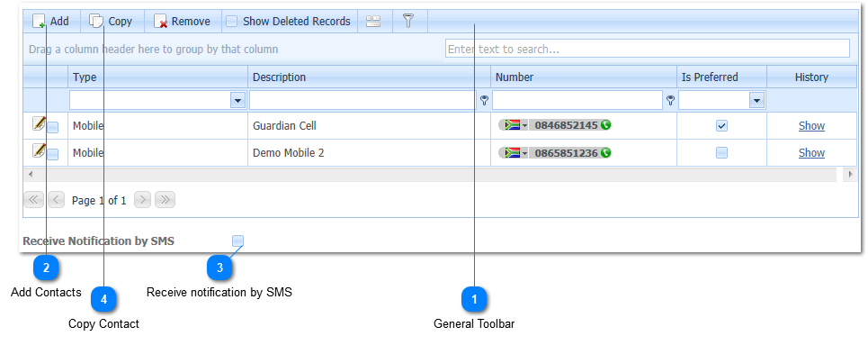Click the Copy toolbar button
Viewport: 868px width, 345px height.
[112, 21]
